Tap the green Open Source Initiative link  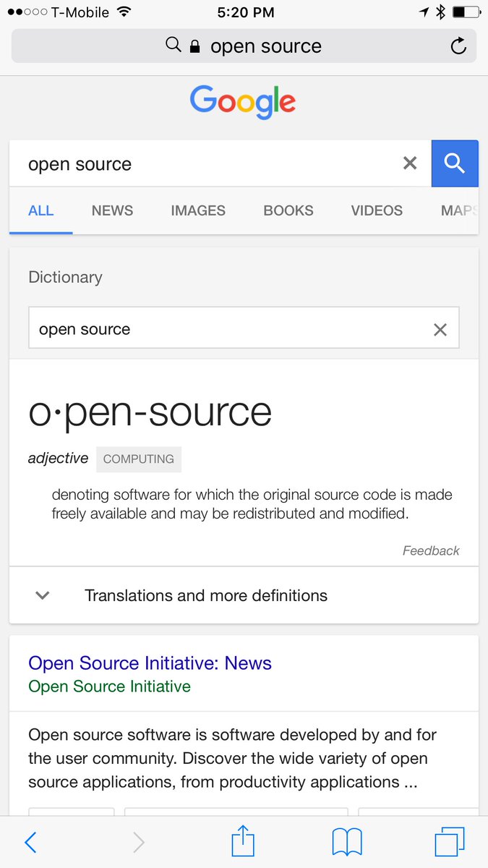pyautogui.click(x=109, y=686)
